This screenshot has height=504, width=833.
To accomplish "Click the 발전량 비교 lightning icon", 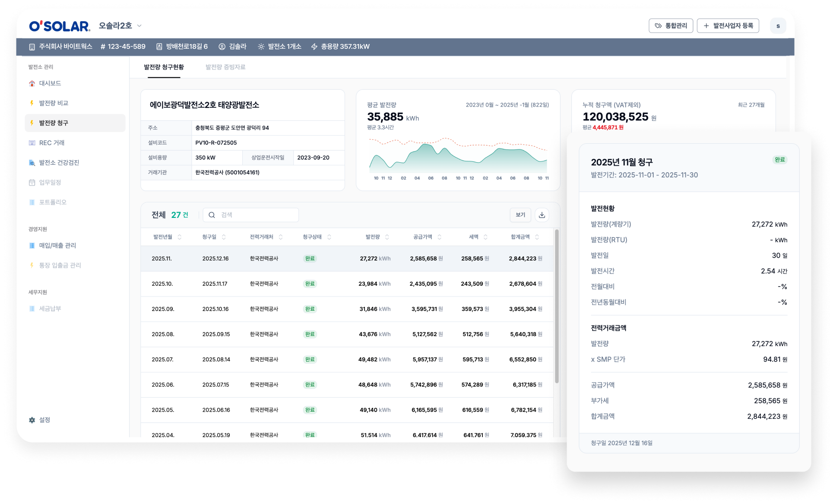I will point(32,103).
